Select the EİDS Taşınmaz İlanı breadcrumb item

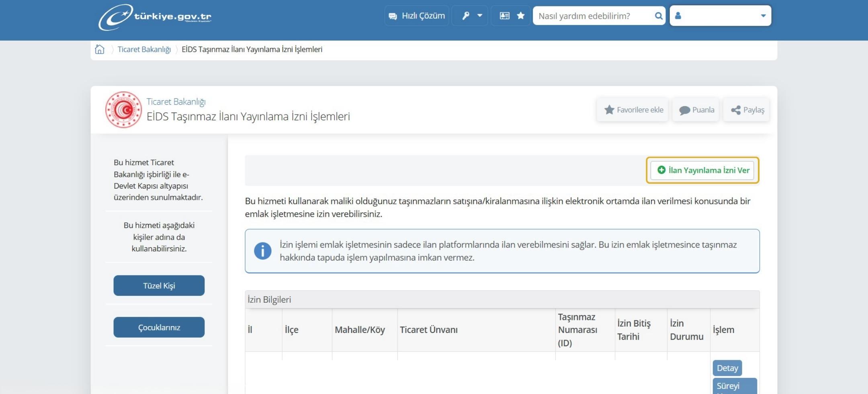(252, 49)
